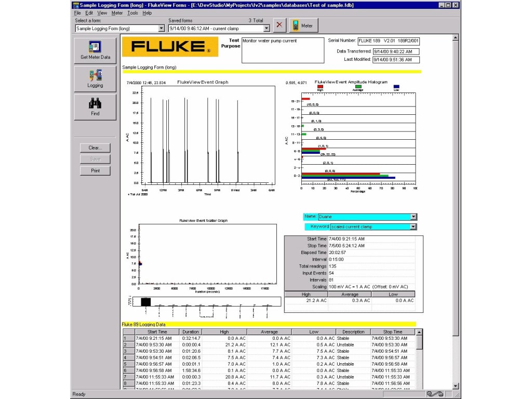The image size is (532, 399).
Task: Click the summary High value 21.2 A AC
Action: [x=306, y=301]
